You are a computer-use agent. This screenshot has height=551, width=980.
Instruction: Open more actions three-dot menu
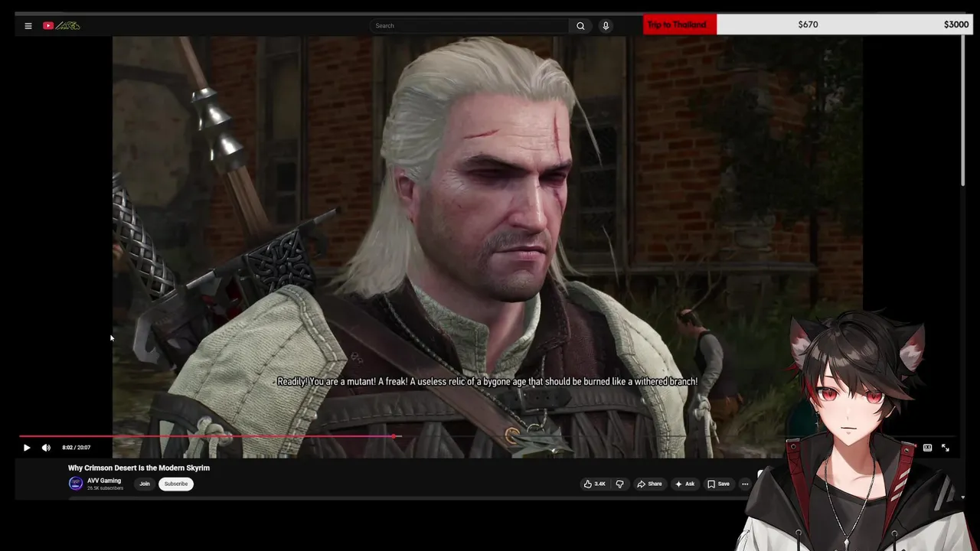(745, 484)
